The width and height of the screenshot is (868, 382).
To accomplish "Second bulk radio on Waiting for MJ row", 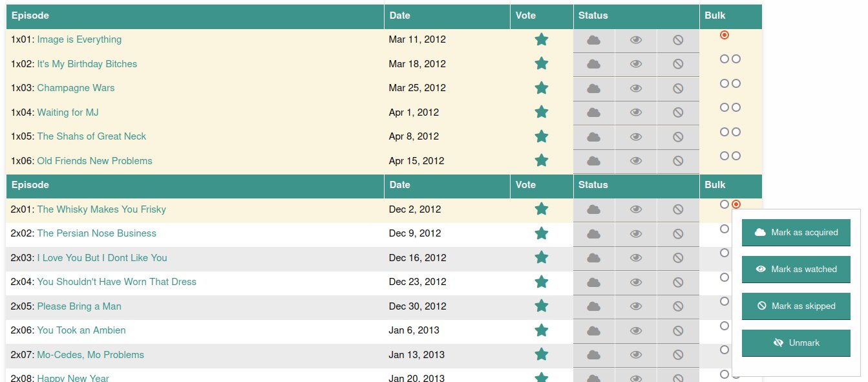I will (736, 107).
